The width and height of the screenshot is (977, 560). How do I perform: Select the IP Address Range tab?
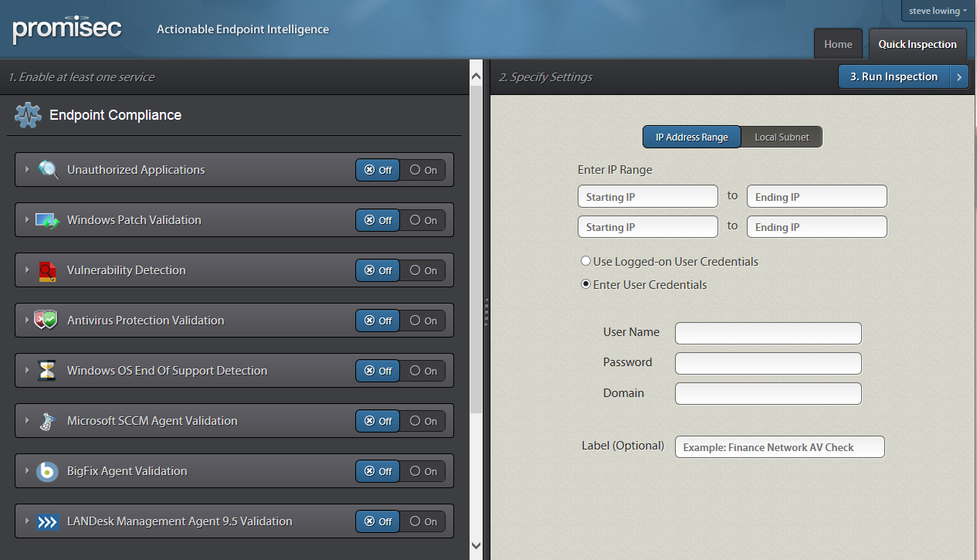click(x=692, y=137)
